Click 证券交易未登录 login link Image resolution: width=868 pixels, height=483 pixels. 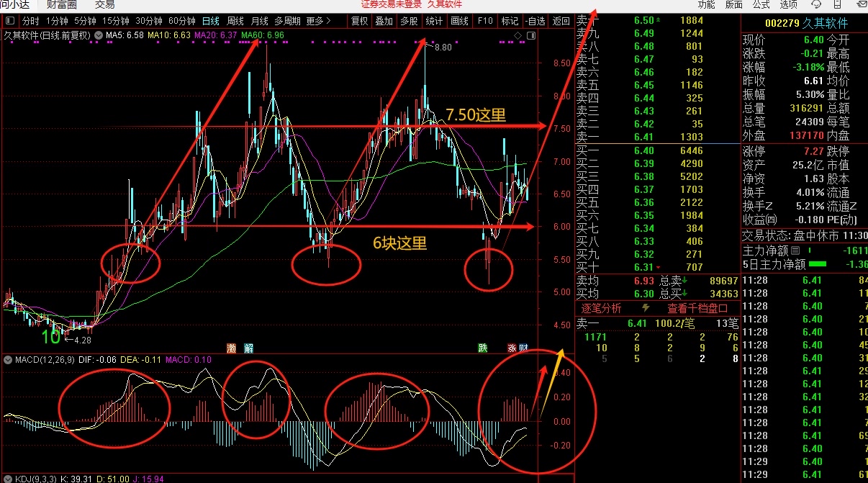coord(392,4)
